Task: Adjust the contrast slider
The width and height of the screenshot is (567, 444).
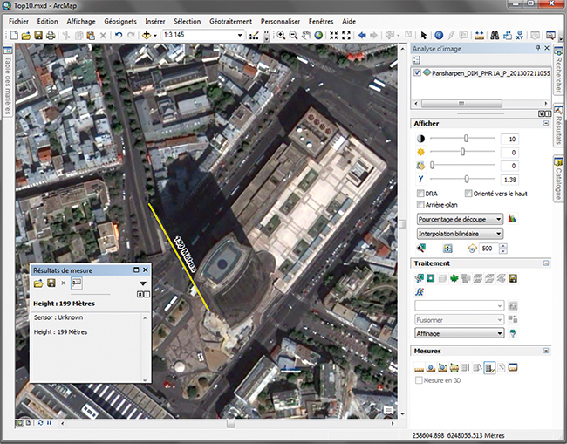Action: (x=466, y=138)
